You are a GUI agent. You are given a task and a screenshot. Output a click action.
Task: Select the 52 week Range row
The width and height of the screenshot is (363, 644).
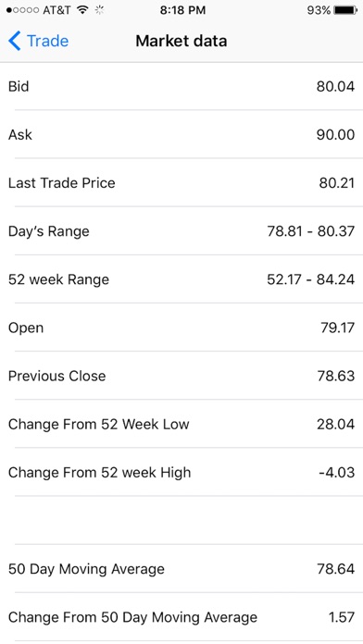[x=181, y=279]
